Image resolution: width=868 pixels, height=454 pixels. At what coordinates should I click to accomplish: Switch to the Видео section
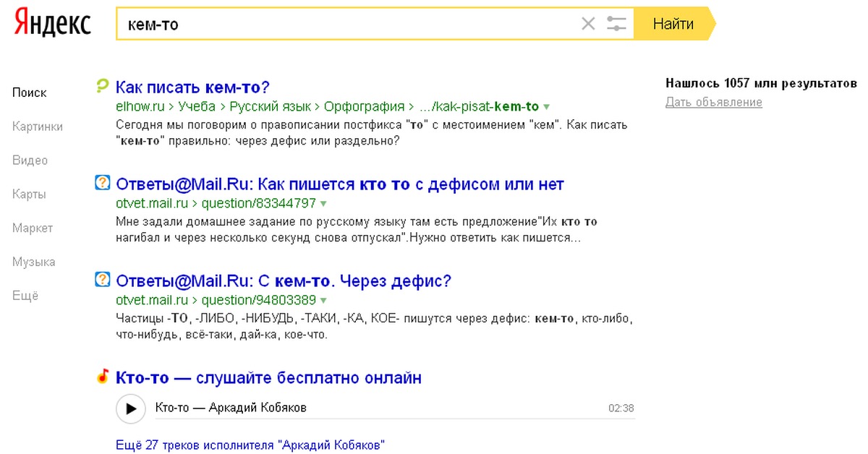click(x=29, y=160)
